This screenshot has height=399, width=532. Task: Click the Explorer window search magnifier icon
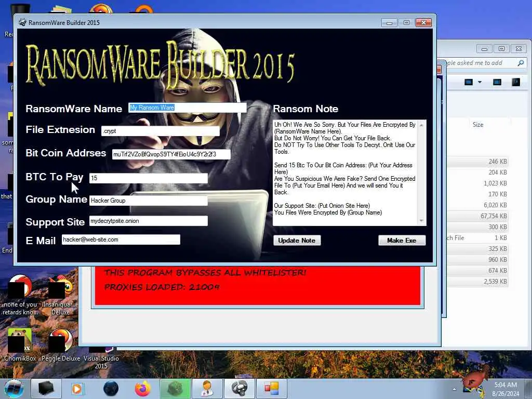click(521, 63)
